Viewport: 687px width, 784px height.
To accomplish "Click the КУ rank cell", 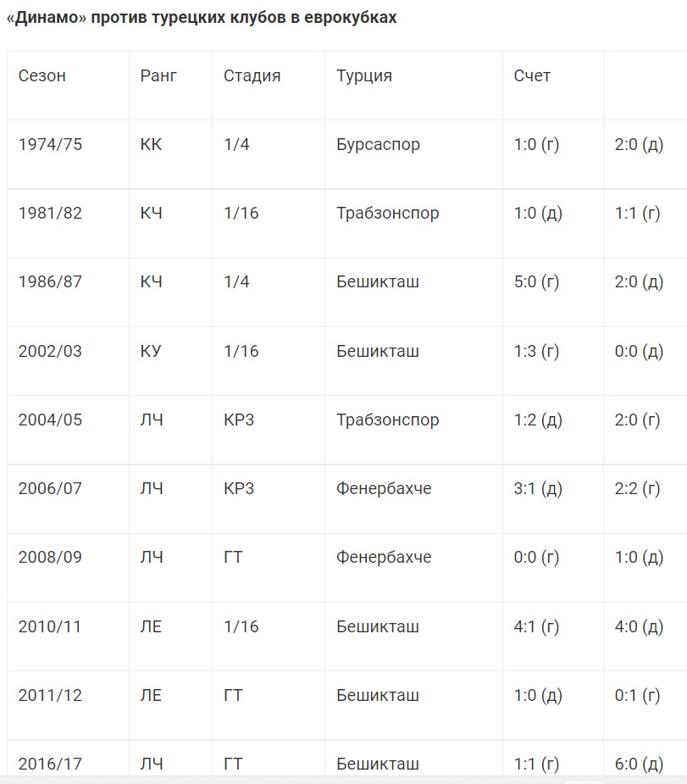I will coord(151,351).
